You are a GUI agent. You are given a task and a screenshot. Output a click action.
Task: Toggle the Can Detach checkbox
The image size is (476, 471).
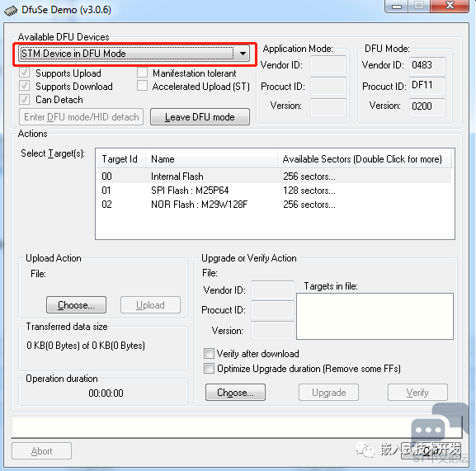click(x=24, y=99)
